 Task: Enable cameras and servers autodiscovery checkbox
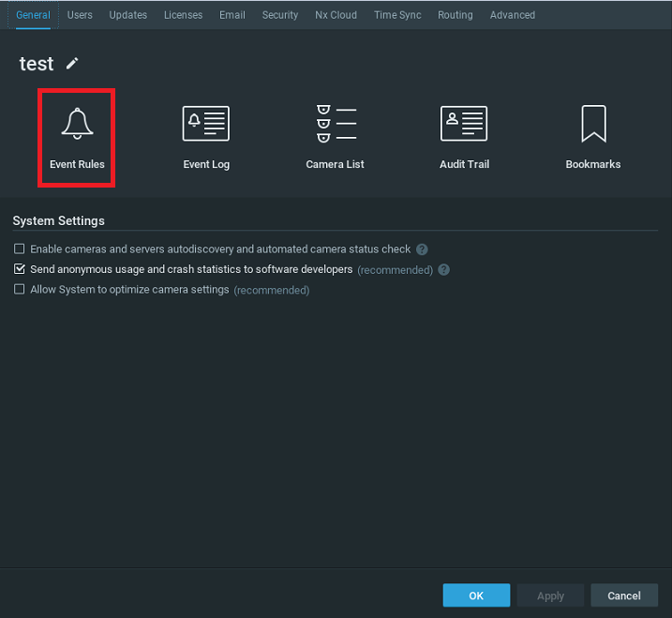pyautogui.click(x=20, y=249)
